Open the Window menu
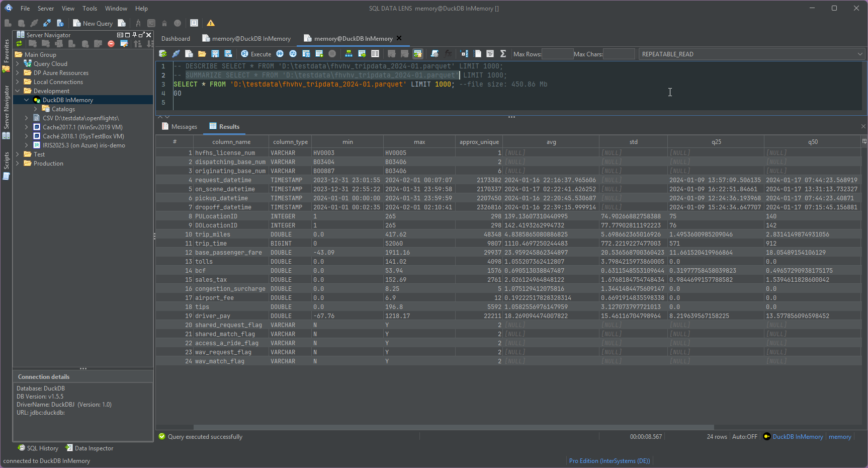 116,8
